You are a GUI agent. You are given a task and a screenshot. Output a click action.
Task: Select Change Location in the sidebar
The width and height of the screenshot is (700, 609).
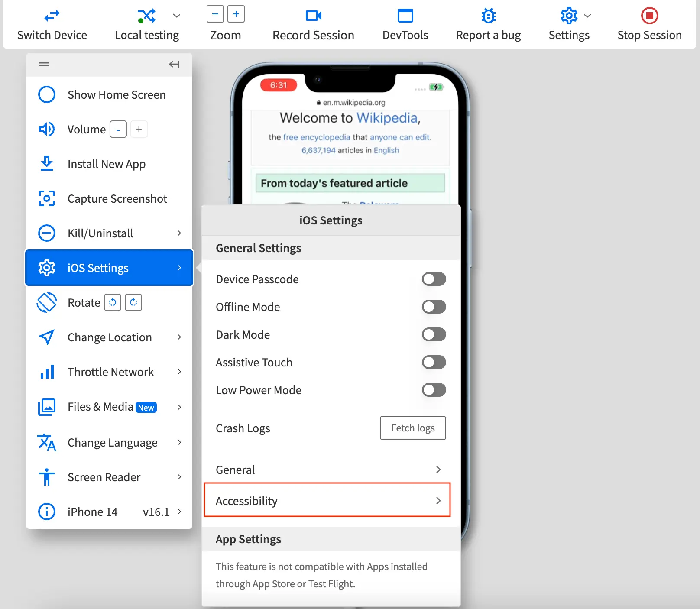pos(110,337)
